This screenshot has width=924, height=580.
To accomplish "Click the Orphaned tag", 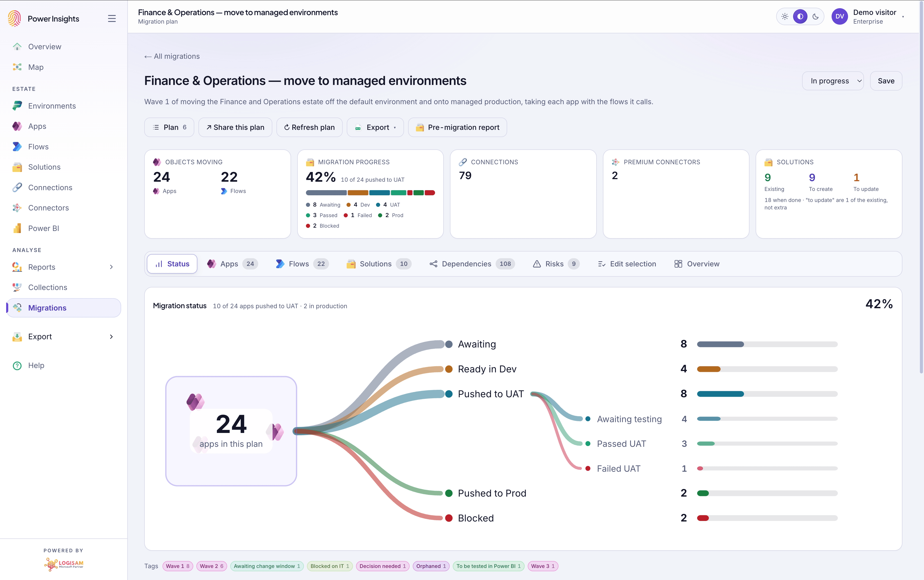I will (431, 566).
